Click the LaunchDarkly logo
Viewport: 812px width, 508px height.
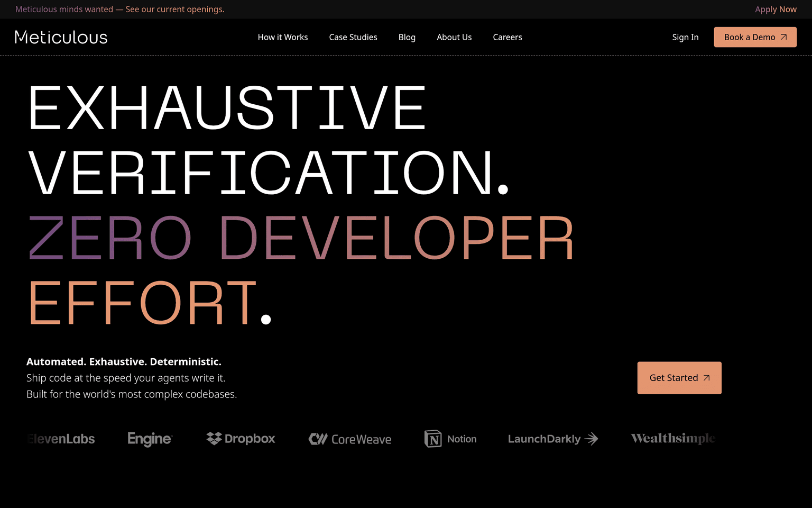[553, 439]
